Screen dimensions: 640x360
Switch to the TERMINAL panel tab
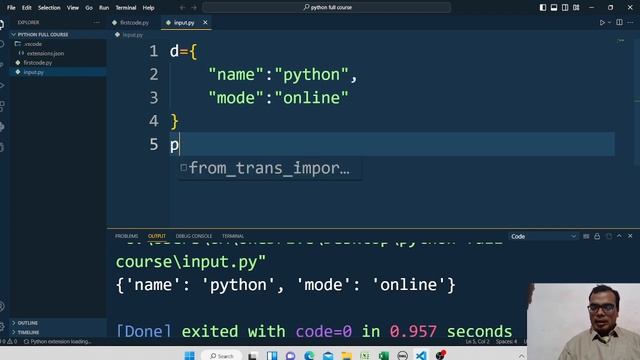point(233,236)
